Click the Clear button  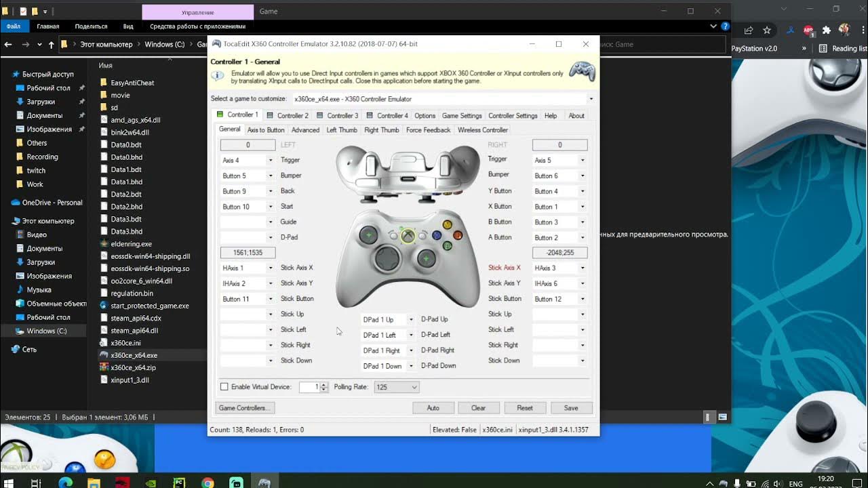[479, 408]
